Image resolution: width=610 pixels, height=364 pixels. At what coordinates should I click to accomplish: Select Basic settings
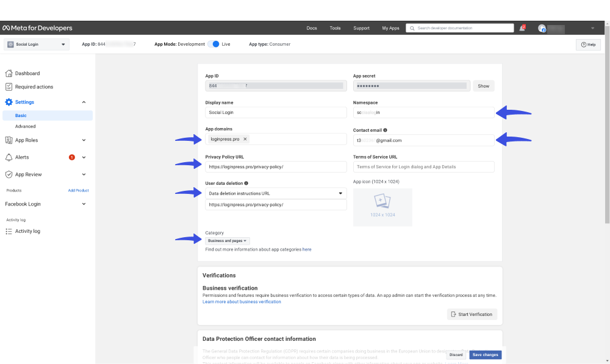click(x=48, y=115)
